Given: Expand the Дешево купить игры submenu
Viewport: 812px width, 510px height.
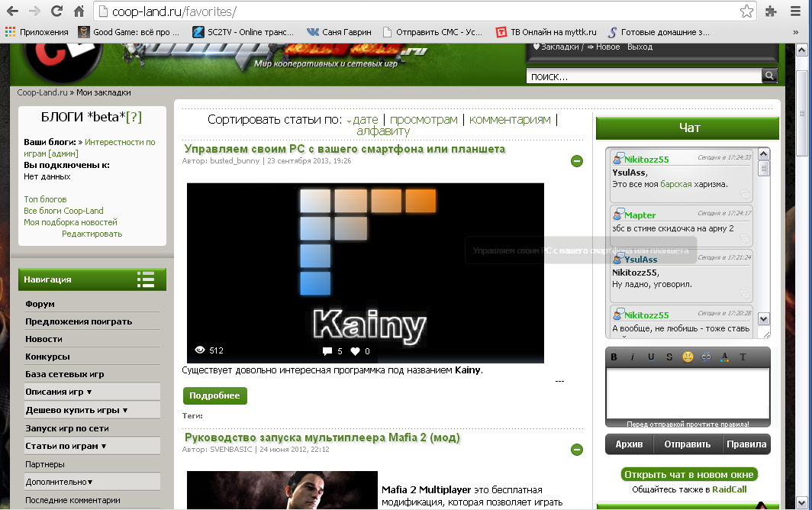Looking at the screenshot, I should click(92, 410).
